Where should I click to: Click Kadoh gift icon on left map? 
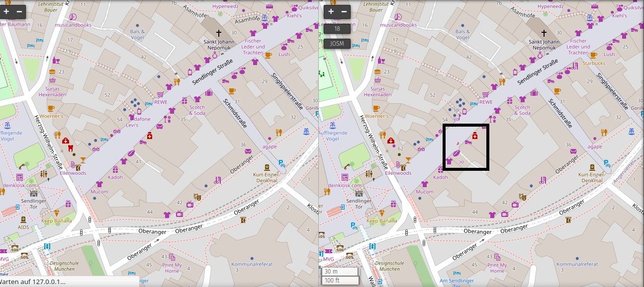115,170
